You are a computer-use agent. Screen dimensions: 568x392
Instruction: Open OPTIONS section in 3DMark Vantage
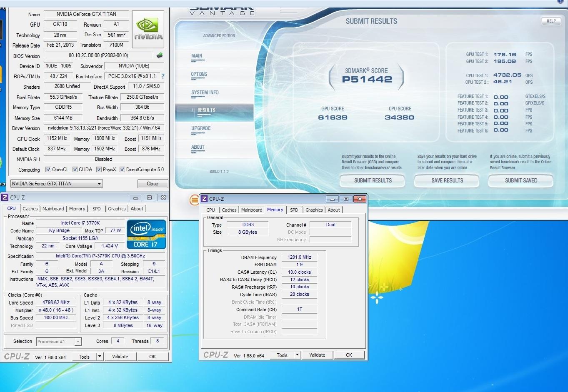click(214, 75)
